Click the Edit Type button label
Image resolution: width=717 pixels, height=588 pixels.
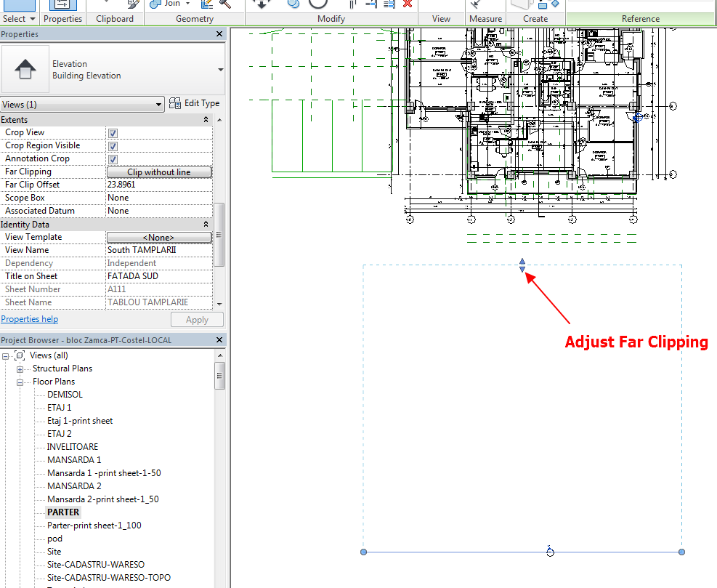(x=202, y=103)
